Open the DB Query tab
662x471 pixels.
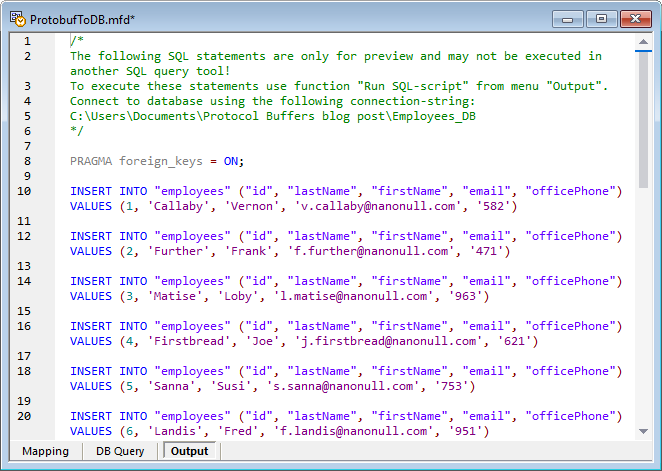click(120, 451)
